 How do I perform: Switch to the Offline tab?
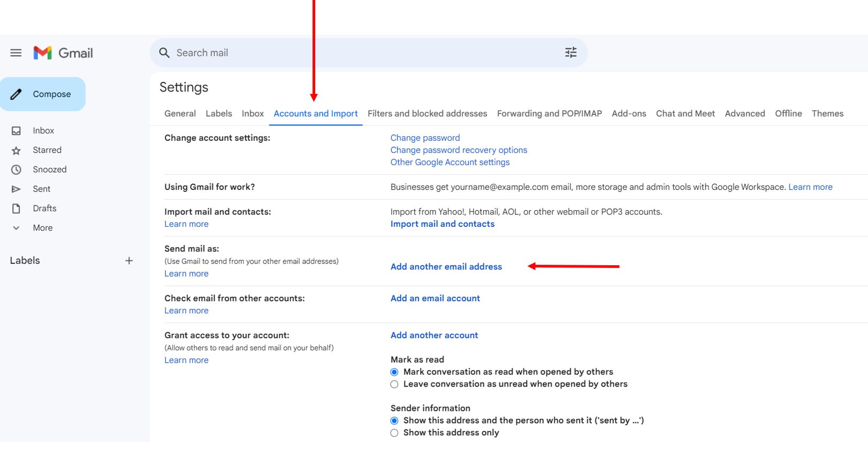click(x=788, y=113)
